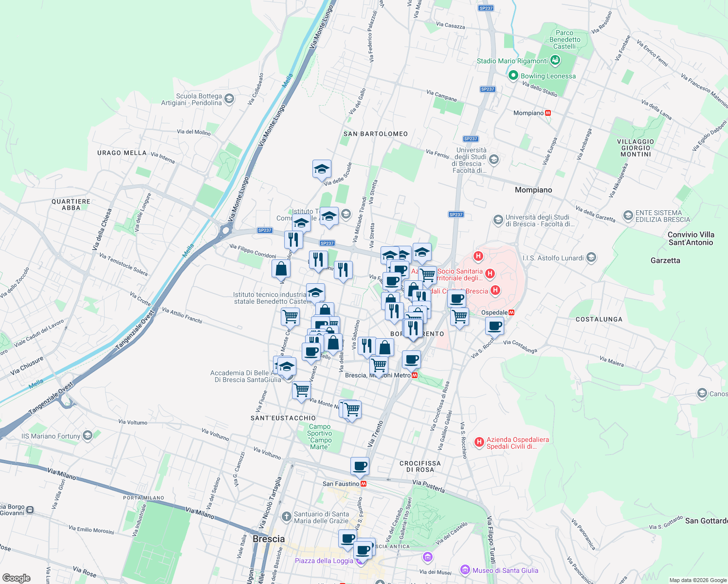Select the shopping bag icon in Borgo Trento
This screenshot has width=728, height=584.
pyautogui.click(x=384, y=347)
